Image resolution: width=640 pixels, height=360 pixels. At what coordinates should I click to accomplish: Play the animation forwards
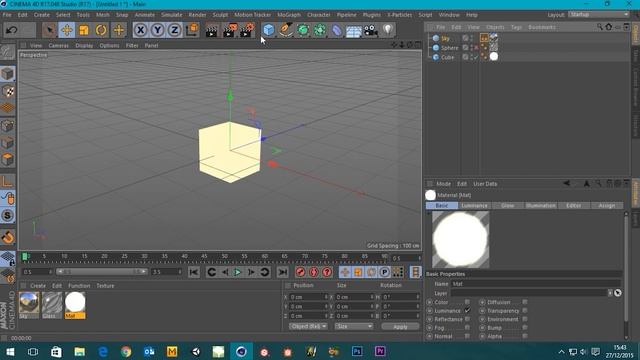[238, 272]
